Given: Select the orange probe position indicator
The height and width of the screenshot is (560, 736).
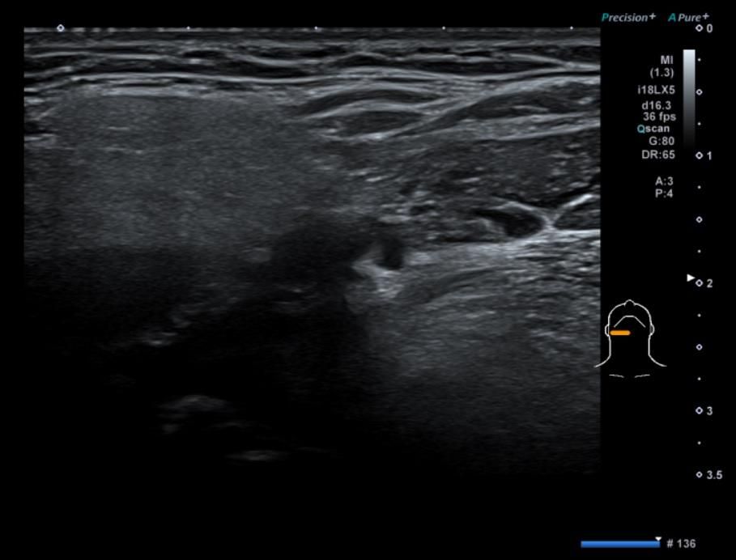Looking at the screenshot, I should point(620,333).
